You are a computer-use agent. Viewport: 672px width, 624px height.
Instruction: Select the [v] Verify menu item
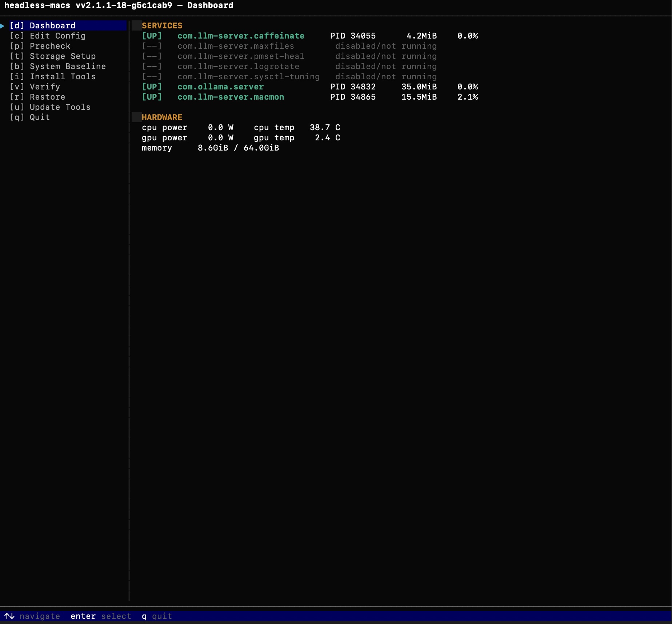pyautogui.click(x=35, y=87)
